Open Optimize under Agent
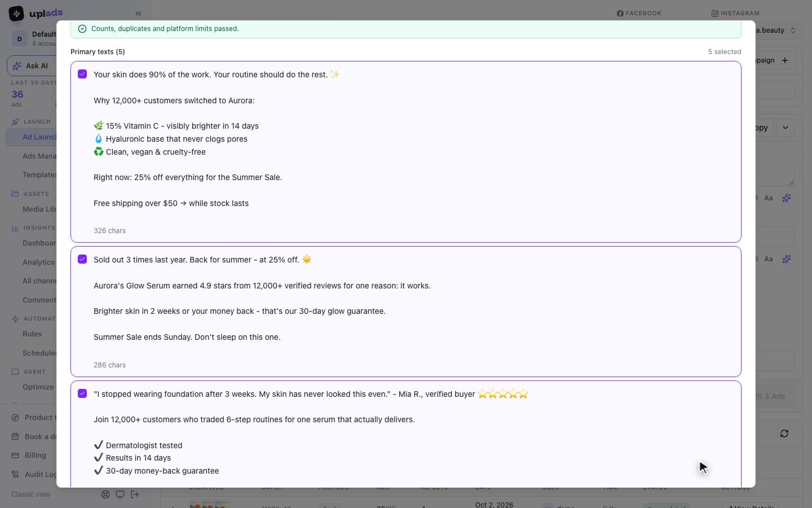The width and height of the screenshot is (812, 508). click(x=38, y=387)
